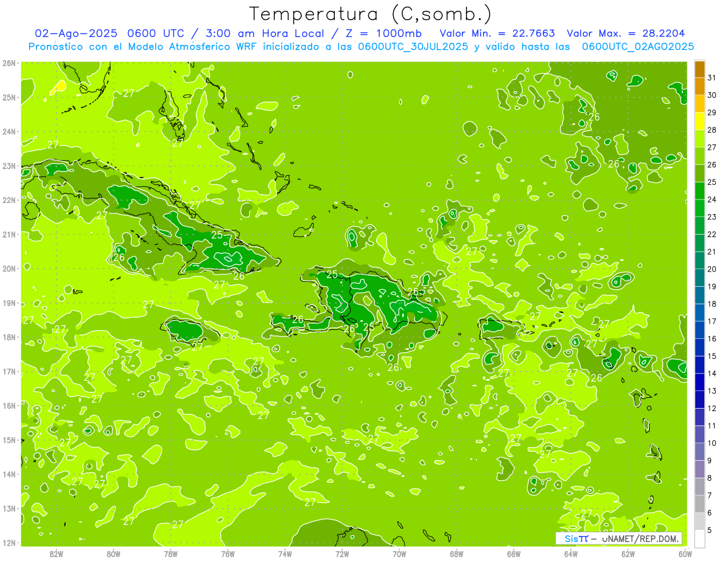728x562 pixels.
Task: Click the 26N latitude axis label
Action: [x=9, y=62]
